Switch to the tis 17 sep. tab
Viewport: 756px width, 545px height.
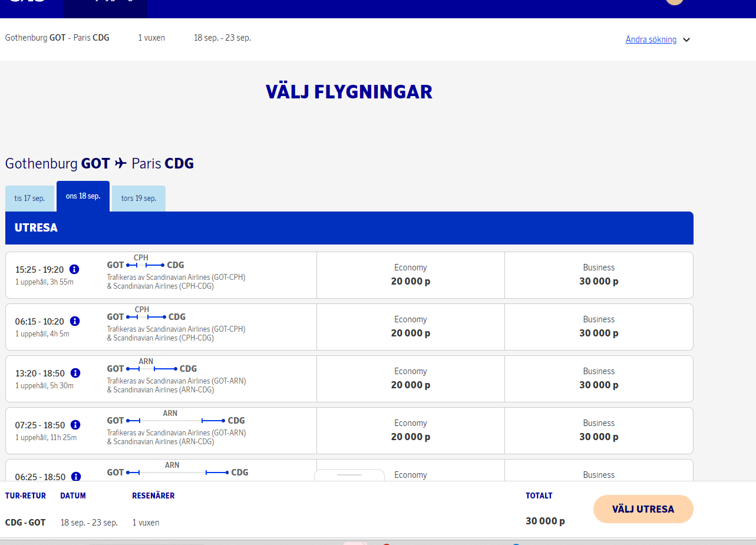pyautogui.click(x=29, y=199)
